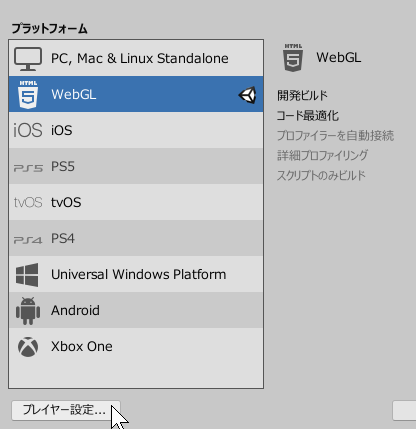The image size is (416, 429).
Task: Click the gray iOS logo icon
Action: click(28, 130)
